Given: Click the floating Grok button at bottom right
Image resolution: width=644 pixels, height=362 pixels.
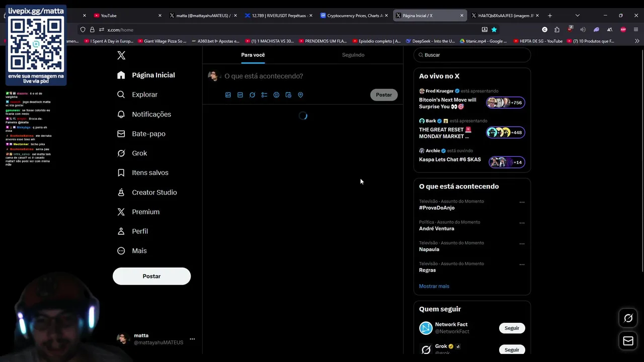Looking at the screenshot, I should point(628,318).
